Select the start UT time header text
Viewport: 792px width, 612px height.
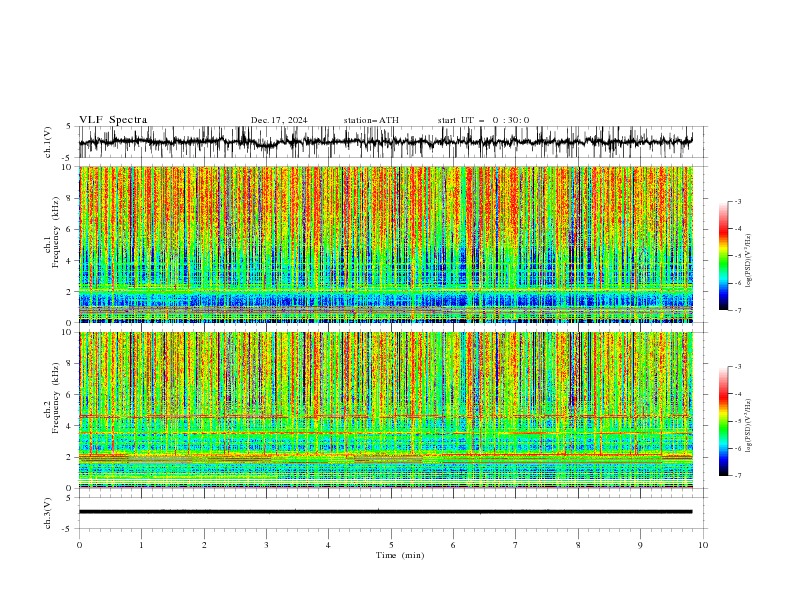click(x=483, y=120)
